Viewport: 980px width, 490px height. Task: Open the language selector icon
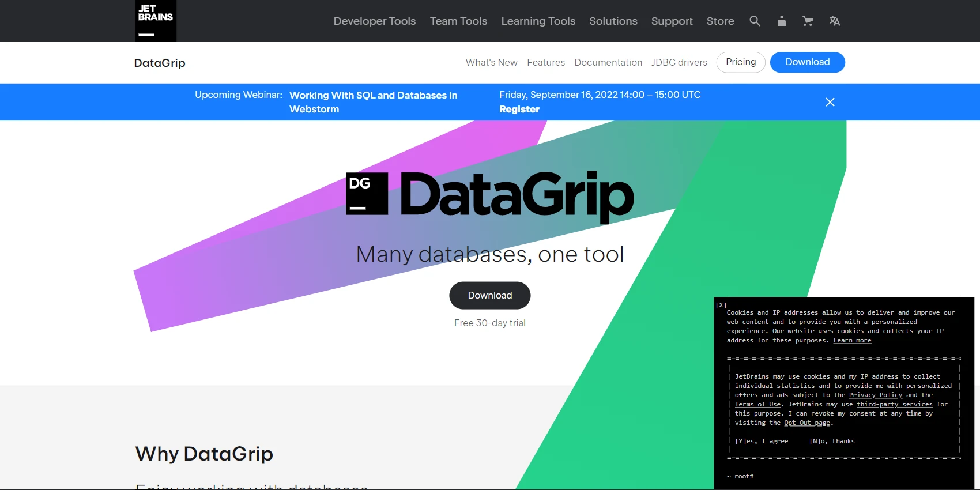click(834, 21)
